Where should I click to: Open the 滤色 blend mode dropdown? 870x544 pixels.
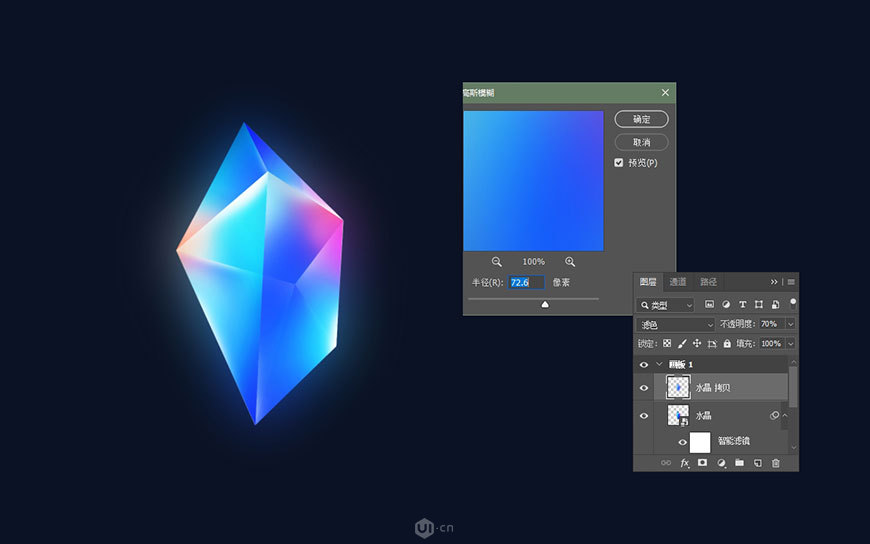[x=677, y=324]
